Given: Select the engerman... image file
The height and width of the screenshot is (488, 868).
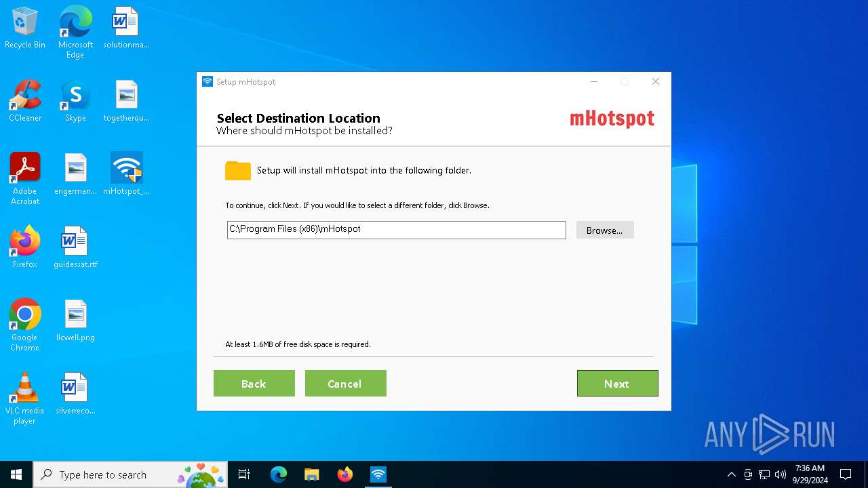Looking at the screenshot, I should pos(75,175).
